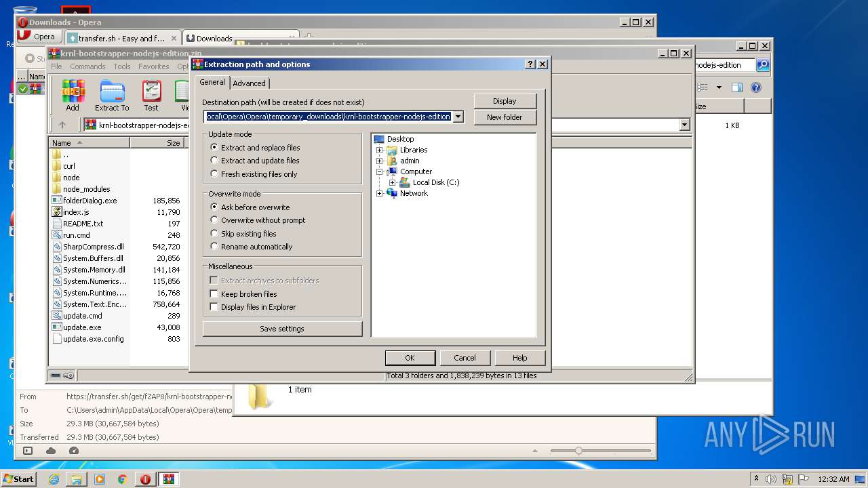The image size is (868, 488).
Task: Click the Opera panel toggle icon at the bottom
Action: pyautogui.click(x=28, y=451)
